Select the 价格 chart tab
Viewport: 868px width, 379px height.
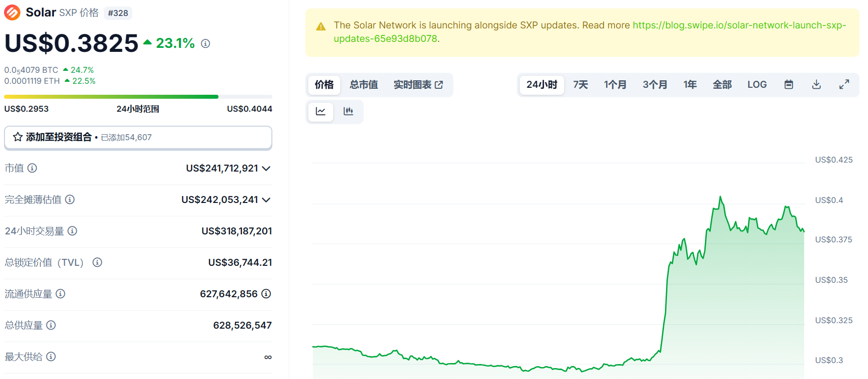(324, 85)
